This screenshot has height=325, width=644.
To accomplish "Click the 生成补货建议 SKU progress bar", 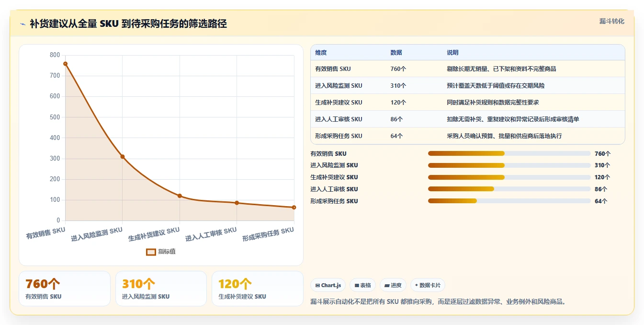I will [509, 177].
